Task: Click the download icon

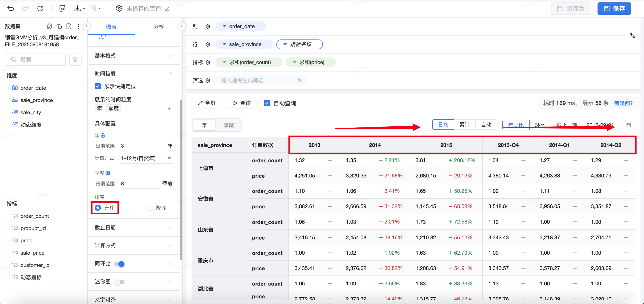Action: [78, 9]
